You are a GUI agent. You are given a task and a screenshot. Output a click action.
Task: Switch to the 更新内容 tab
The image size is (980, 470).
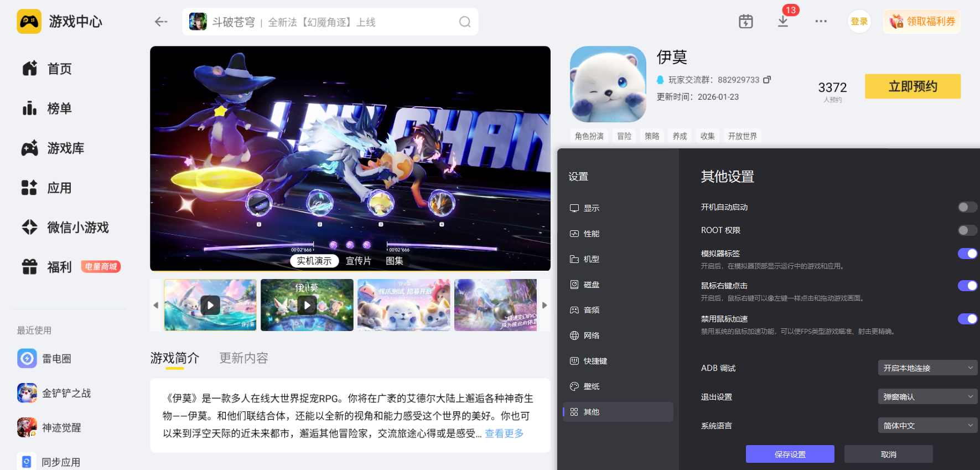(x=243, y=358)
